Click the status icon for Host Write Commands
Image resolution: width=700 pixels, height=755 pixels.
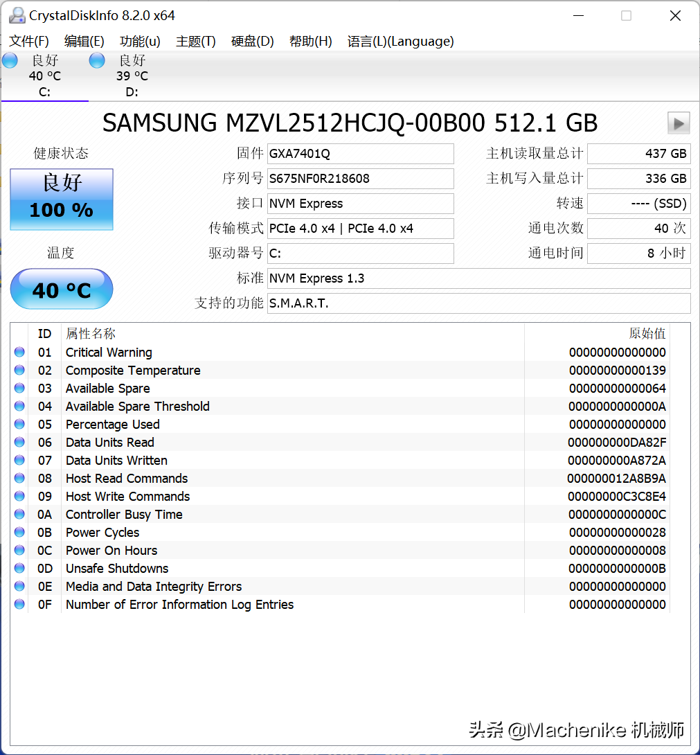pyautogui.click(x=19, y=496)
